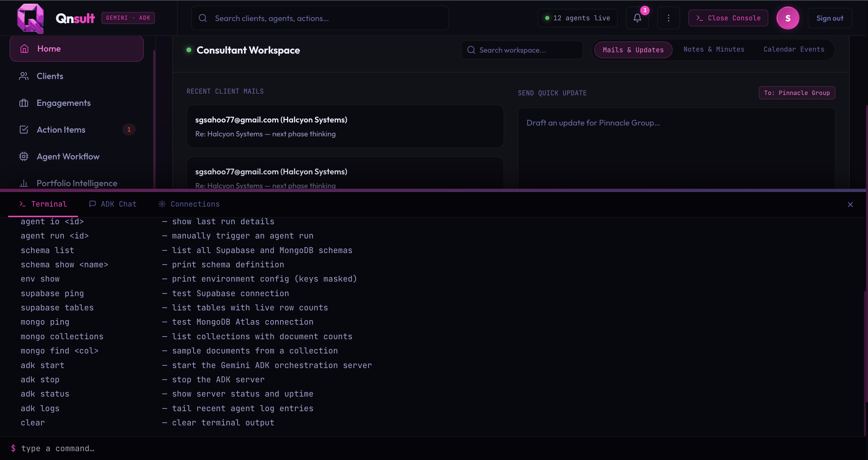Click the green agents live status dot
868x460 pixels.
click(x=547, y=18)
